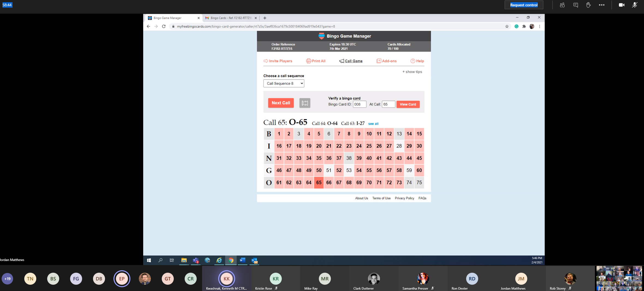The width and height of the screenshot is (644, 291).
Task: Click the Request control button
Action: (524, 5)
